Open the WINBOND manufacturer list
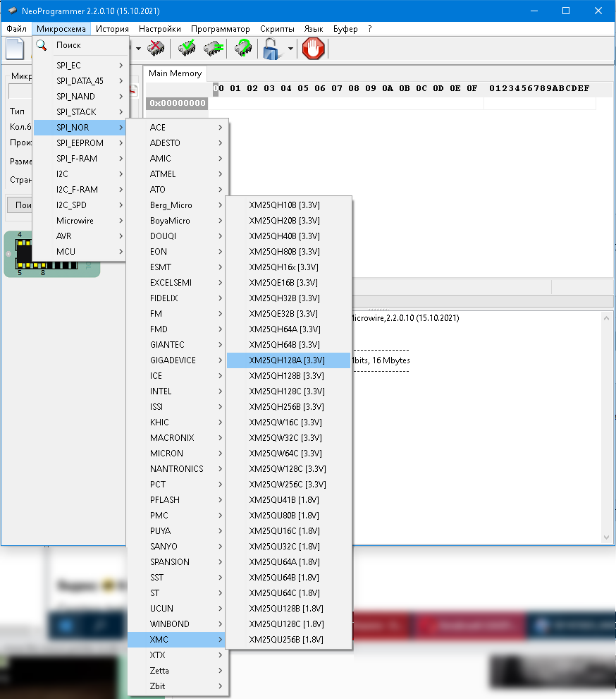Screen dimensions: 616x699 pyautogui.click(x=178, y=624)
